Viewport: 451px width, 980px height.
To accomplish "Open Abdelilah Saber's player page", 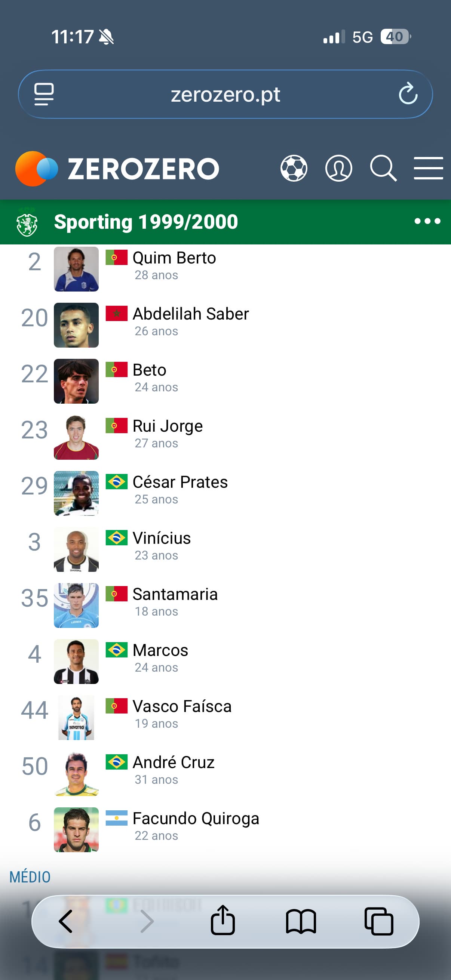I will coord(190,314).
